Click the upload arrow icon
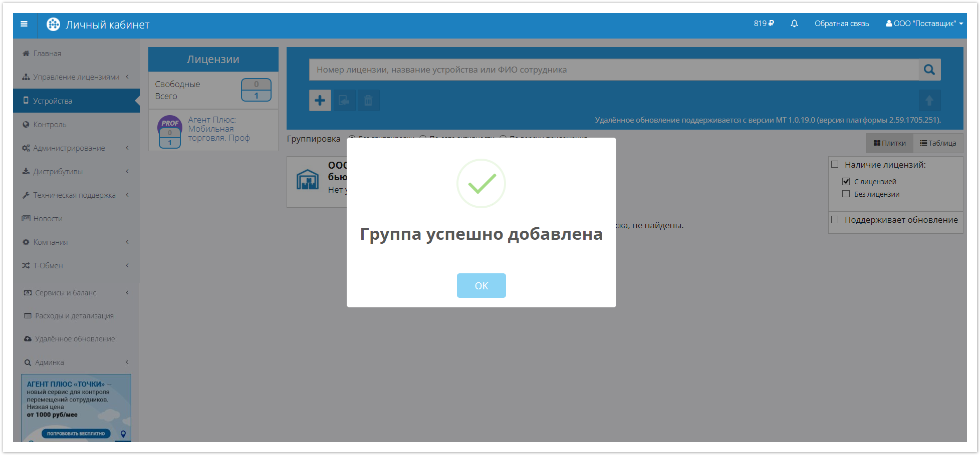980x455 pixels. [929, 101]
